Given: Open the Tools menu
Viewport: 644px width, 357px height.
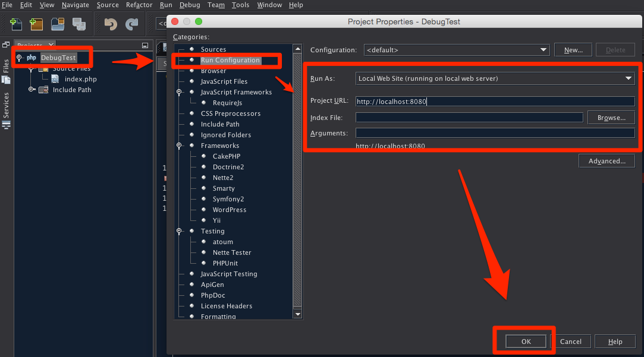Looking at the screenshot, I should [x=240, y=5].
